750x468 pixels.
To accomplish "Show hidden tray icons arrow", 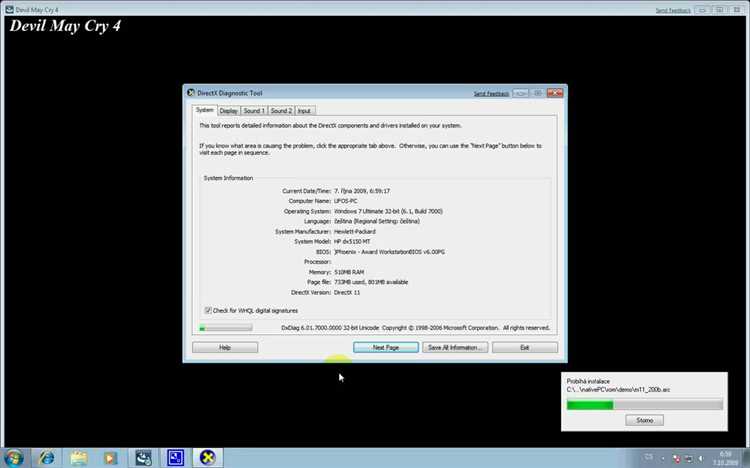I will click(x=663, y=458).
